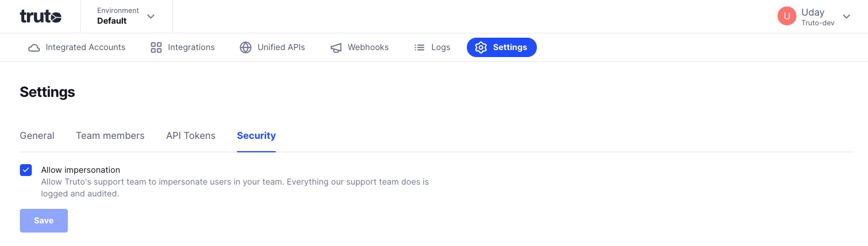Select the API Tokens tab

click(191, 136)
